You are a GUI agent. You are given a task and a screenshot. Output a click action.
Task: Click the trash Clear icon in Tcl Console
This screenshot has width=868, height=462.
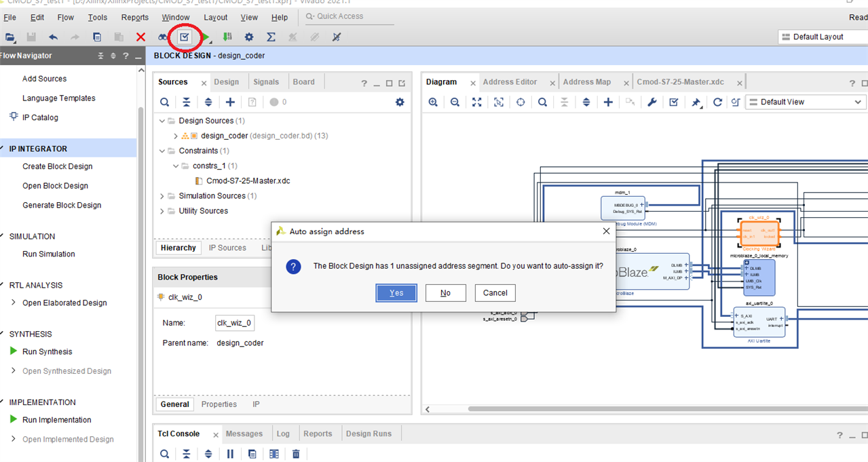[x=296, y=454]
